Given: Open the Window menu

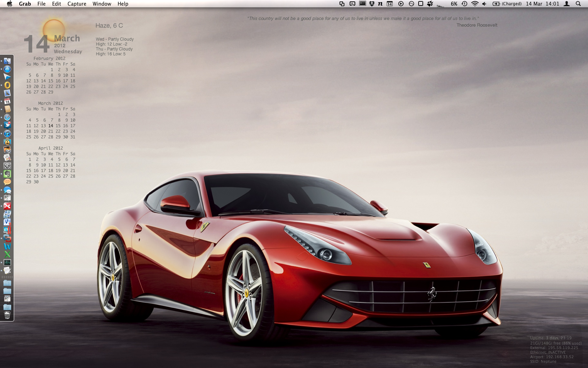Looking at the screenshot, I should pyautogui.click(x=102, y=4).
